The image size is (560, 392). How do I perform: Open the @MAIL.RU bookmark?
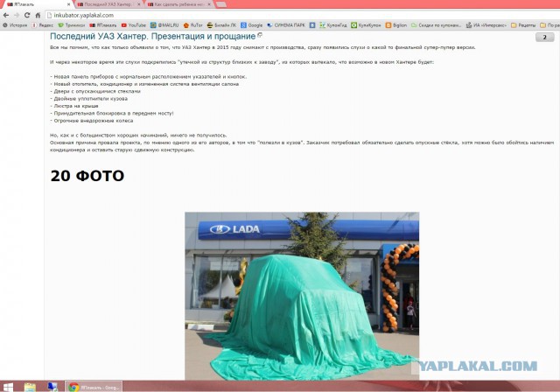coord(164,25)
